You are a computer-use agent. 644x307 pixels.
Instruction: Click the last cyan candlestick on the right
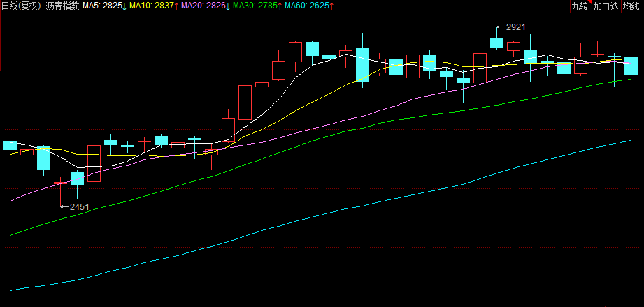631,66
